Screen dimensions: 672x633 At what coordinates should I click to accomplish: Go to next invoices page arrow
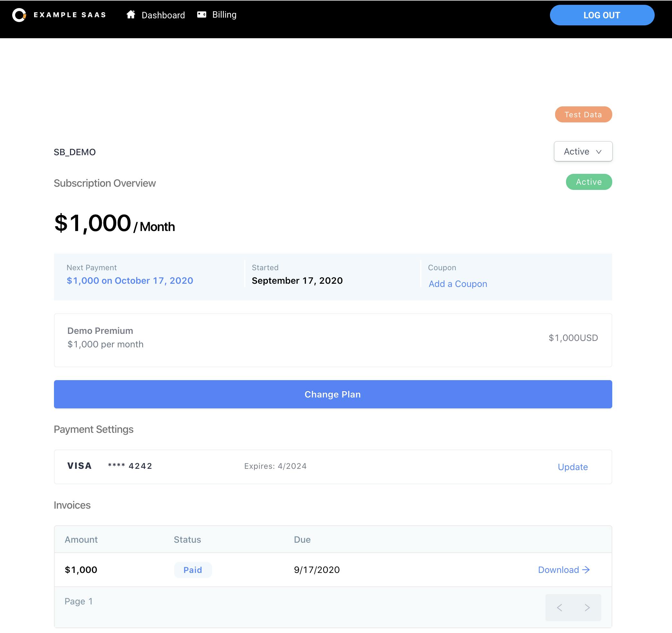click(587, 608)
